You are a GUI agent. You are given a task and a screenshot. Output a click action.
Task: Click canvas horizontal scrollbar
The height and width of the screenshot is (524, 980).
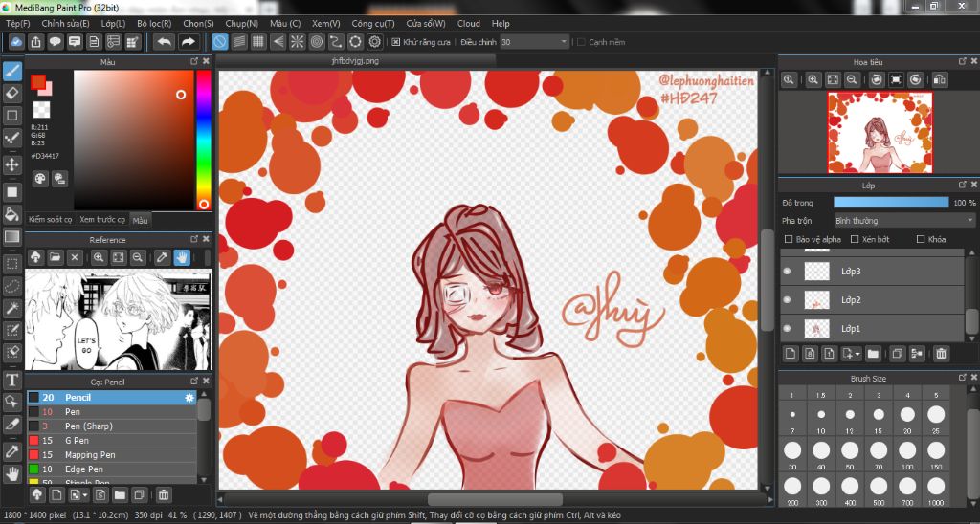click(x=495, y=500)
